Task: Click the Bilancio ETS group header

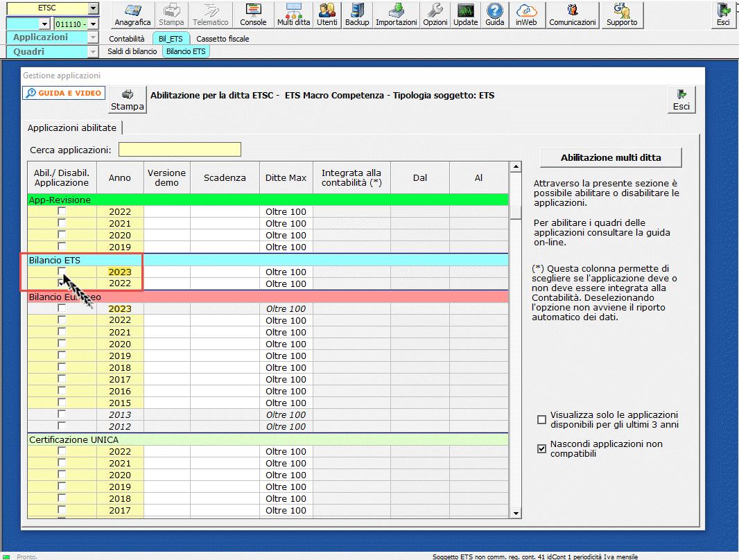Action: (x=268, y=260)
